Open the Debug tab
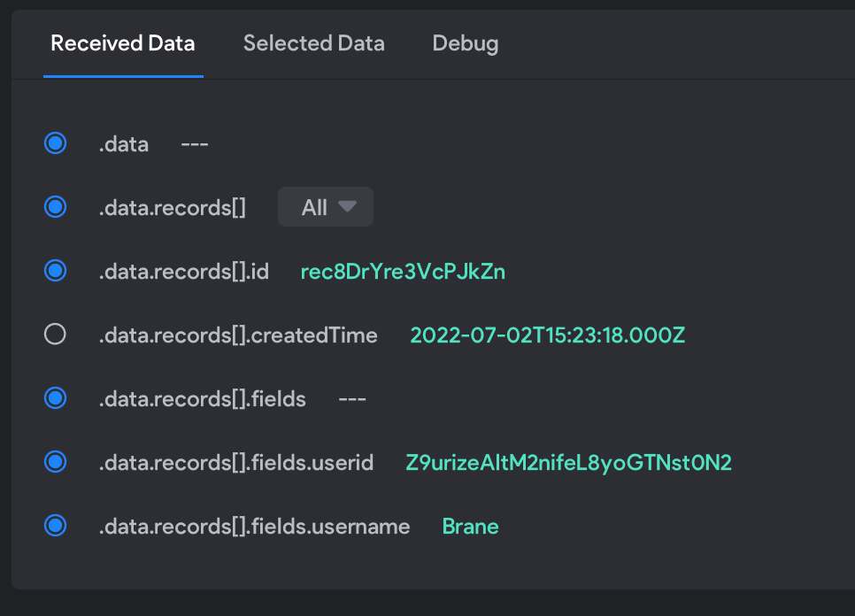Viewport: 855px width, 616px height. [466, 43]
